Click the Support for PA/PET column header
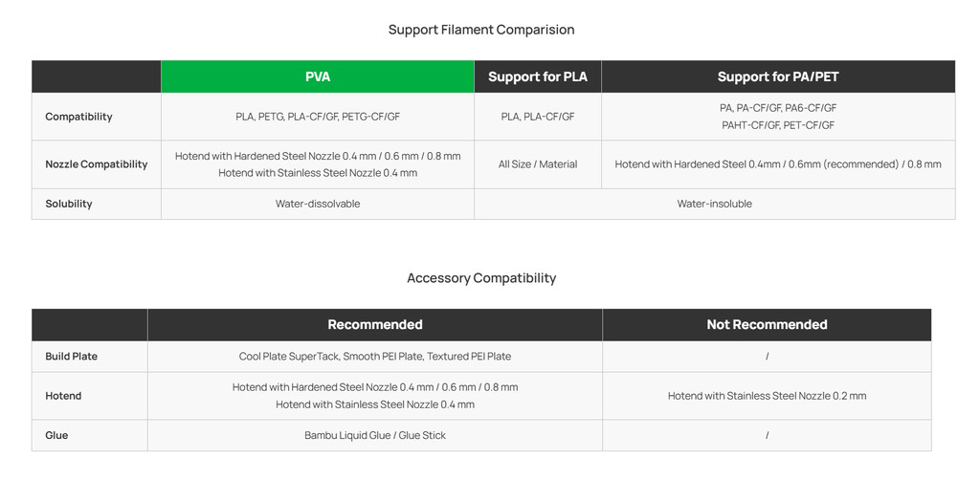Screen dimensions: 980x480 777,76
